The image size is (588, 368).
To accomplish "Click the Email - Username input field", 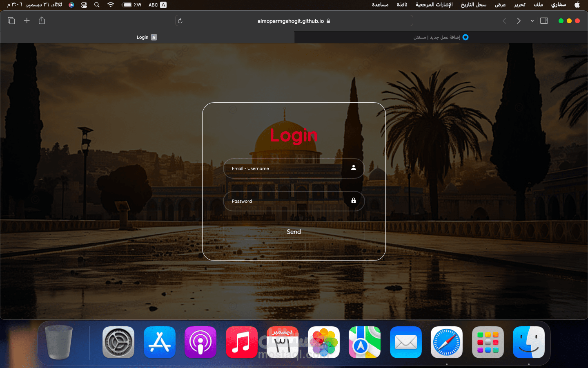I will (x=294, y=168).
